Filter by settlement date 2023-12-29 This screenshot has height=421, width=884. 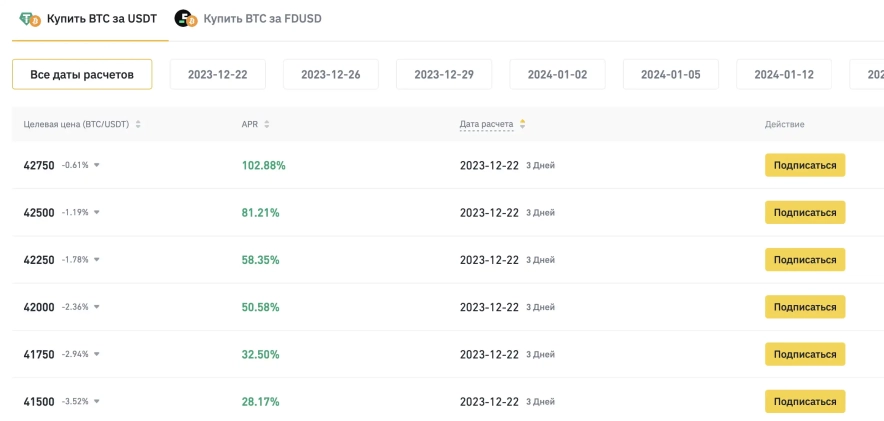click(x=444, y=74)
